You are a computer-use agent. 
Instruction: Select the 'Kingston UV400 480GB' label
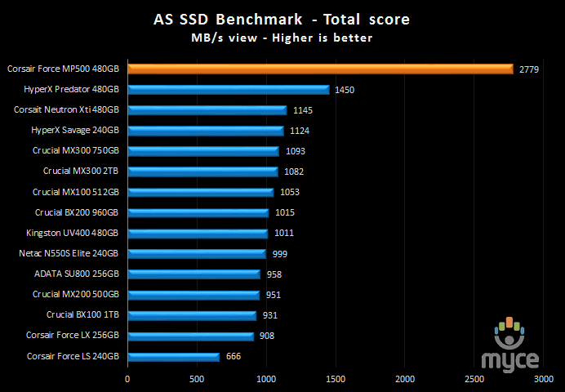(x=72, y=233)
